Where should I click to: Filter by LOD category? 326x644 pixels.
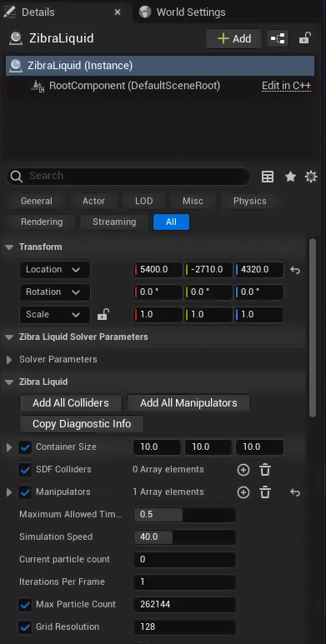pos(144,202)
